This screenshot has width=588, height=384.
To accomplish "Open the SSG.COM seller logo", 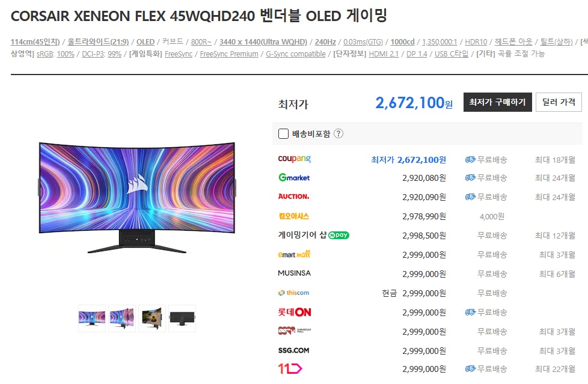I will click(293, 350).
